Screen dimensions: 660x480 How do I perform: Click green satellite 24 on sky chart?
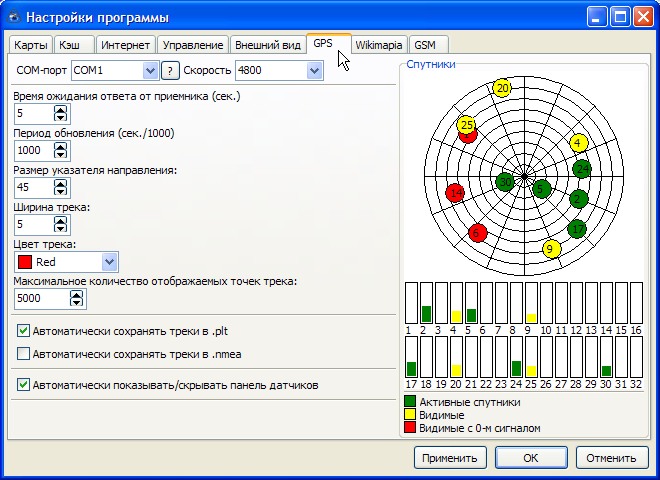[x=582, y=168]
